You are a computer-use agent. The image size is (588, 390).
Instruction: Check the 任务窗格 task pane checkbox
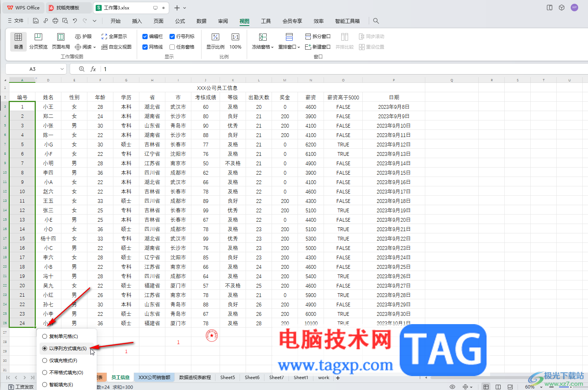pos(172,47)
